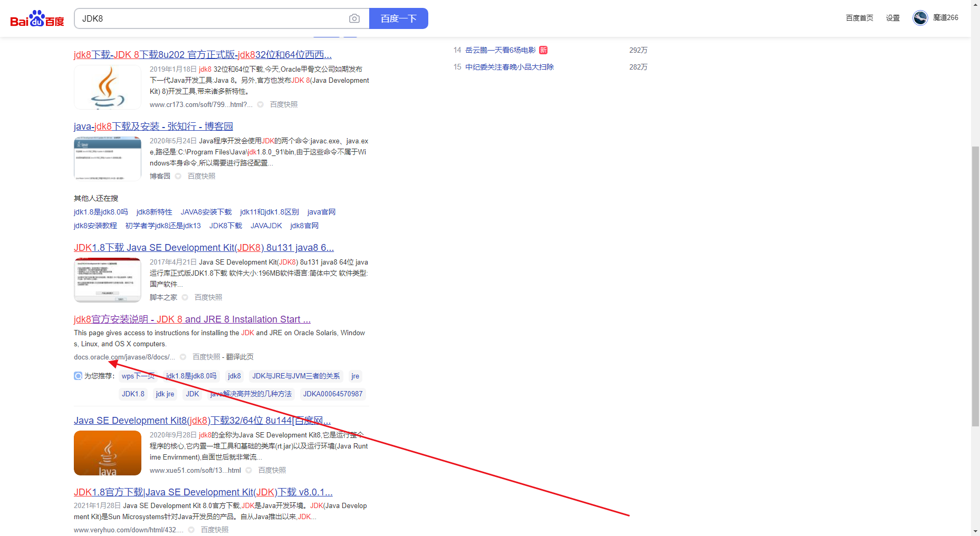The height and width of the screenshot is (536, 980).
Task: Go to 百度首页 link
Action: click(x=860, y=18)
